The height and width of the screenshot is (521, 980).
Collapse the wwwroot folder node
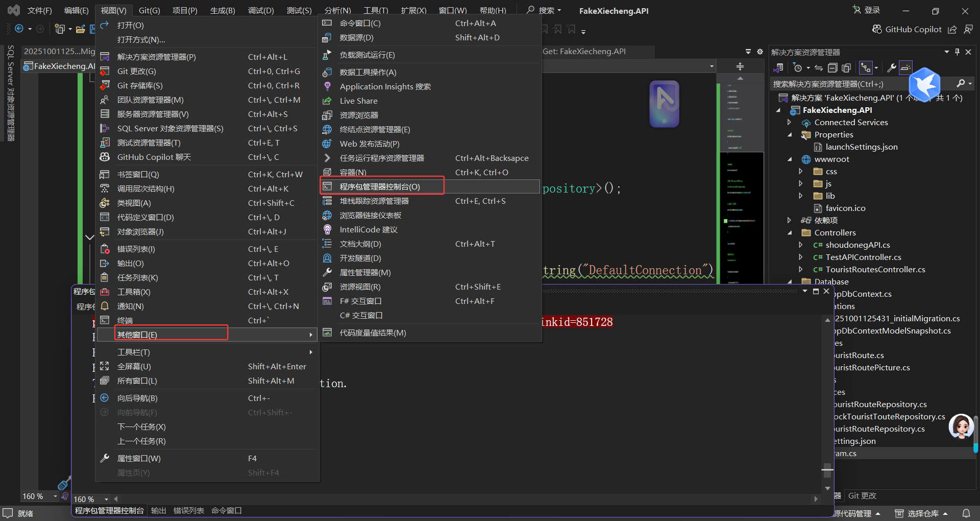[x=789, y=159]
